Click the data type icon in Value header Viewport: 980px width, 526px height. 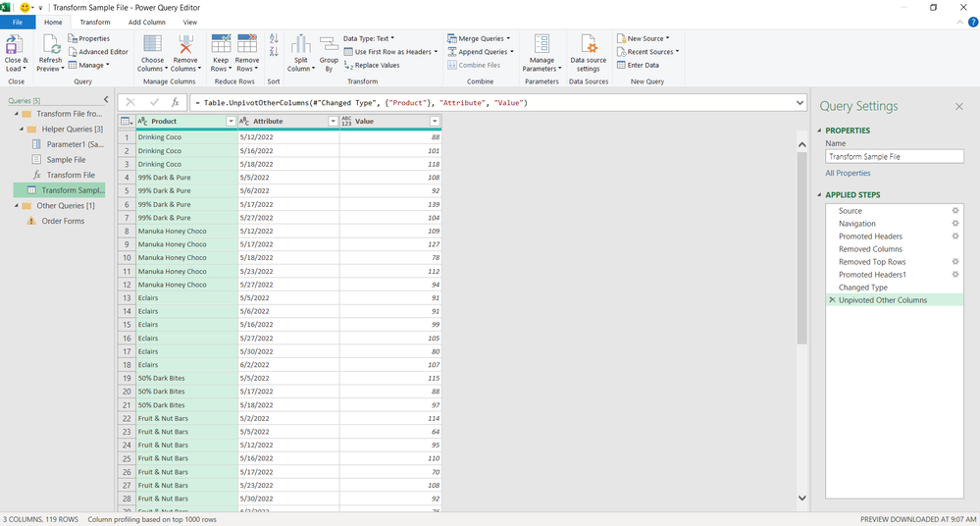(346, 122)
